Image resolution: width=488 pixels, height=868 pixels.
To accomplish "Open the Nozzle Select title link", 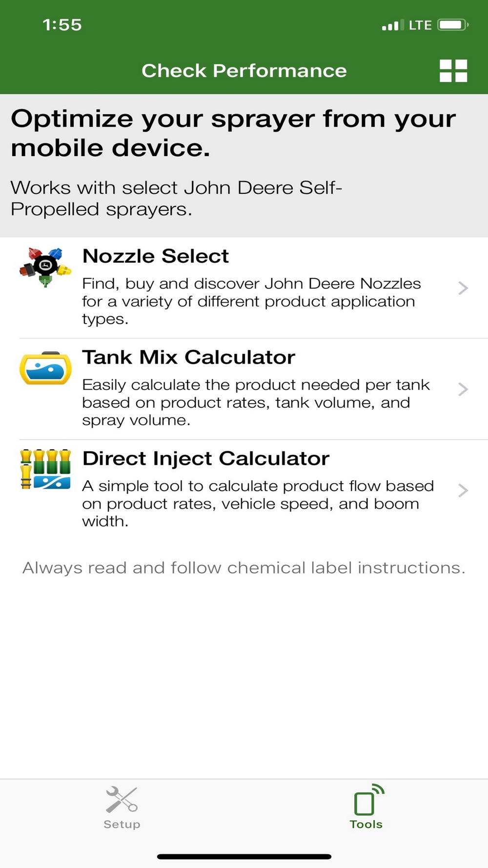I will 156,256.
